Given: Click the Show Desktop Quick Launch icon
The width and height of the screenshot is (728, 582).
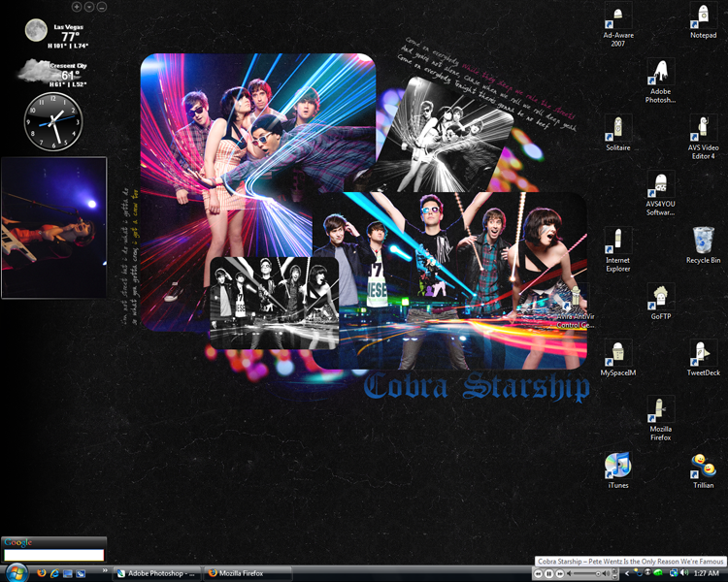Looking at the screenshot, I should [67, 573].
